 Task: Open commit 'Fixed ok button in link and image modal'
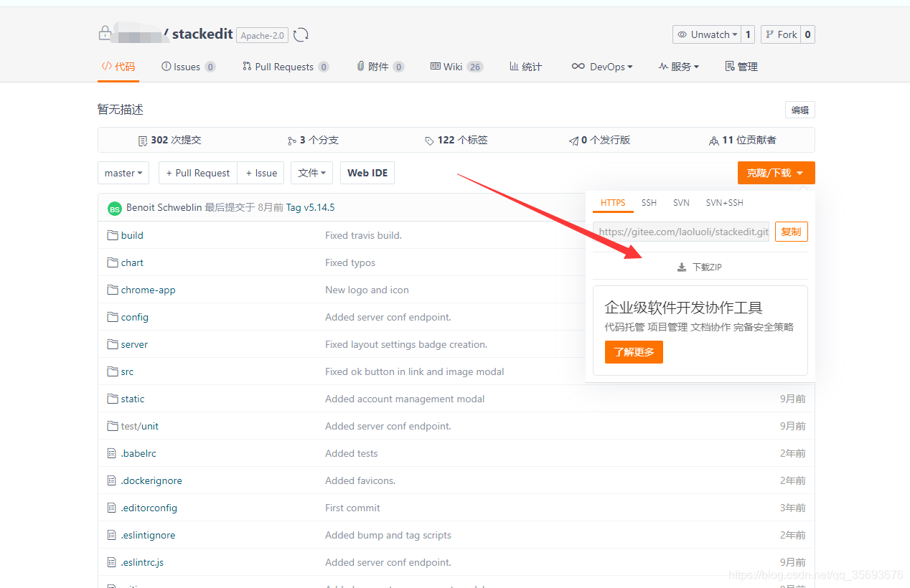pyautogui.click(x=415, y=371)
